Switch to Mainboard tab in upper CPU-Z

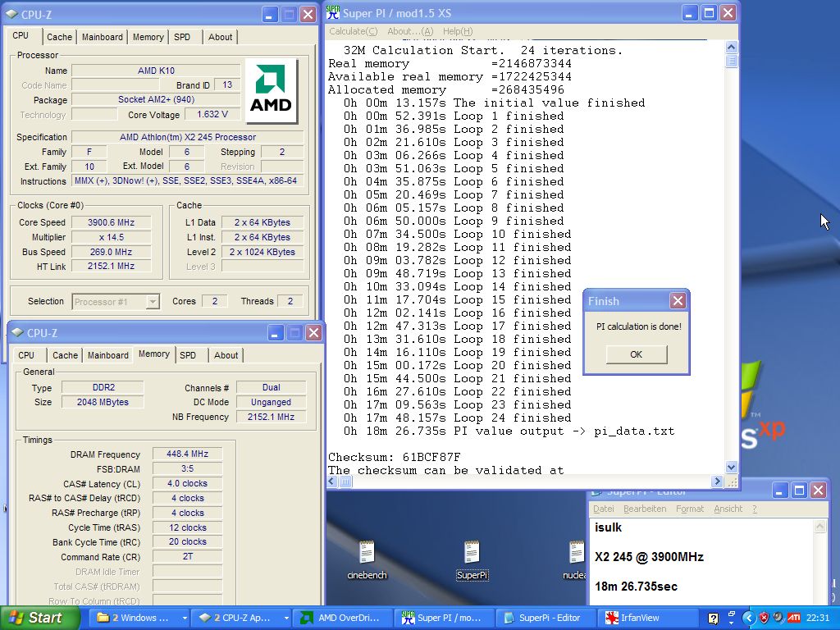(102, 37)
